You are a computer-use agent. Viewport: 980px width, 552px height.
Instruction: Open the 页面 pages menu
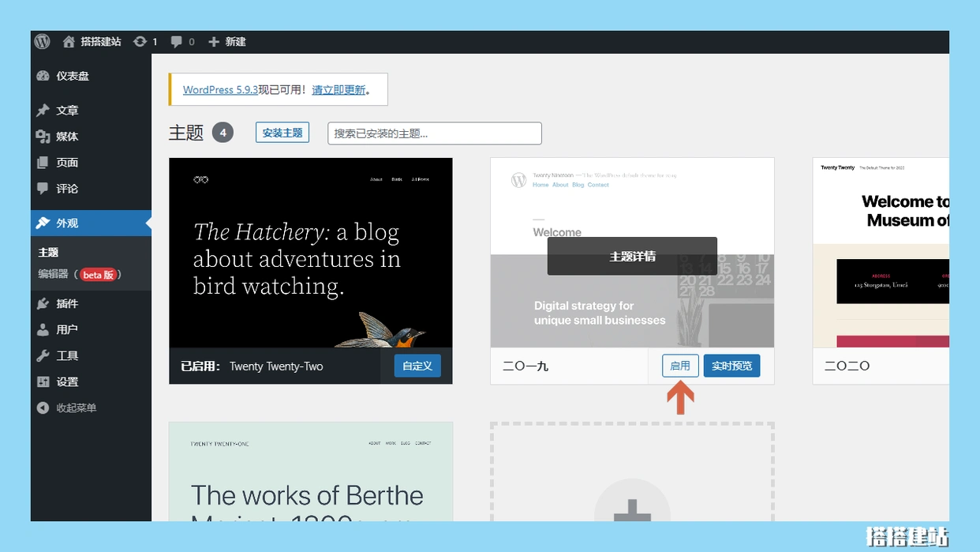(67, 163)
